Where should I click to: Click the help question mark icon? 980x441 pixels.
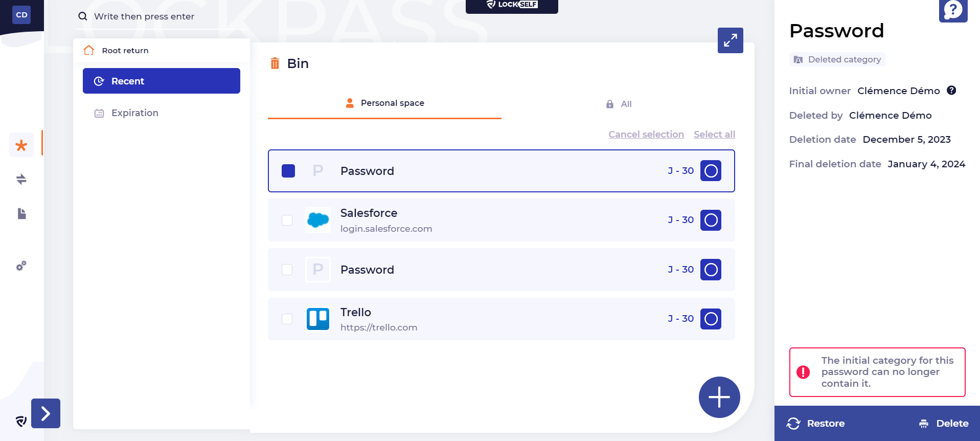point(952,10)
